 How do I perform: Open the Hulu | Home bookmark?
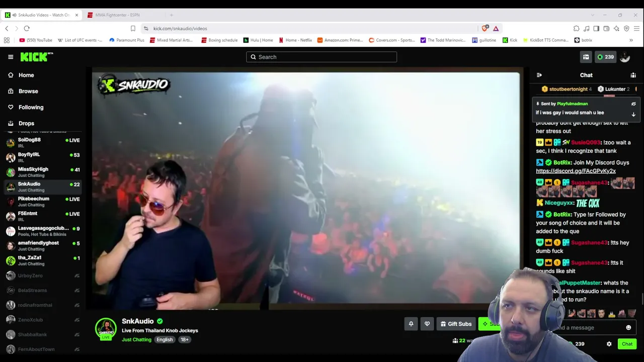pos(258,40)
